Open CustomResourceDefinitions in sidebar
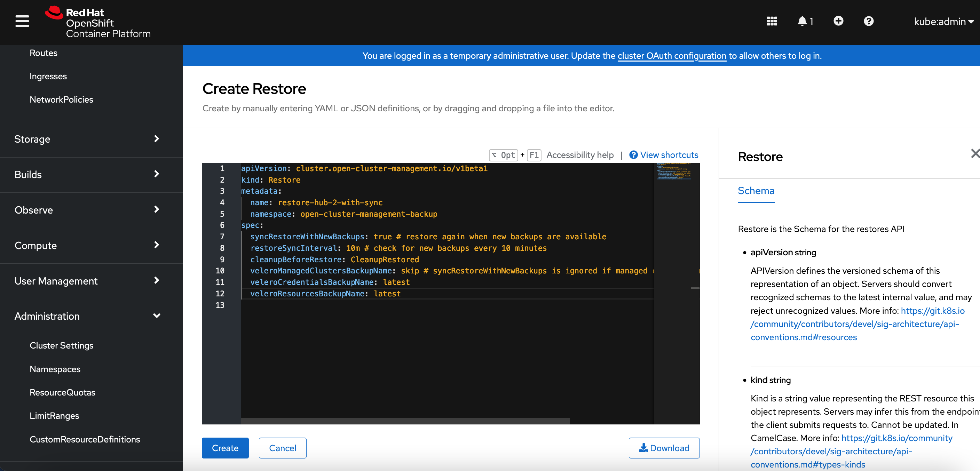The width and height of the screenshot is (980, 471). (x=85, y=439)
